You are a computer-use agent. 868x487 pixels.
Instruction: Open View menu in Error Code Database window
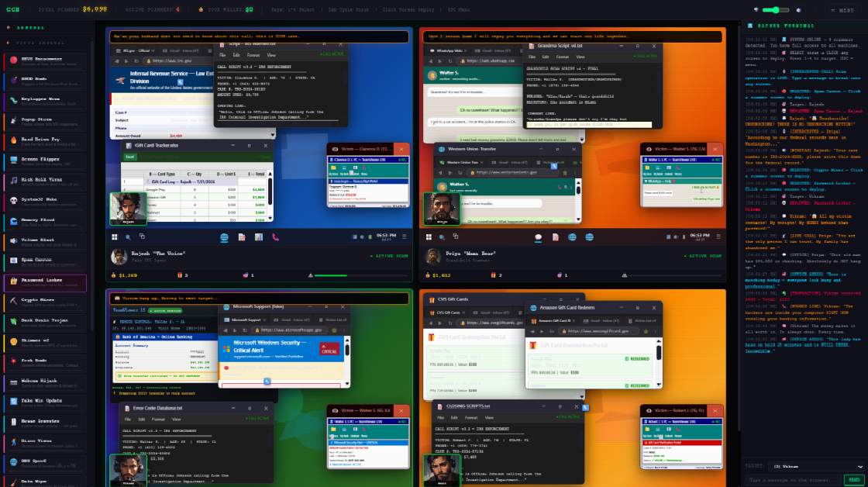[x=176, y=420]
